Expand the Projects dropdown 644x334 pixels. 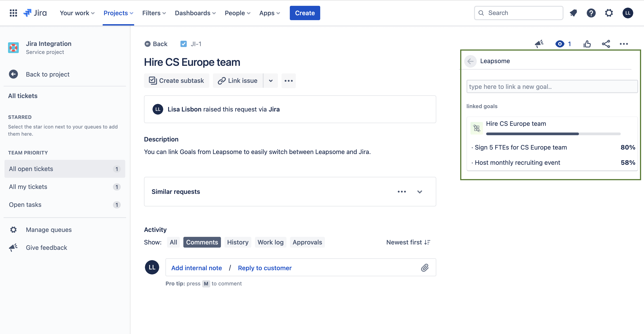pyautogui.click(x=118, y=13)
